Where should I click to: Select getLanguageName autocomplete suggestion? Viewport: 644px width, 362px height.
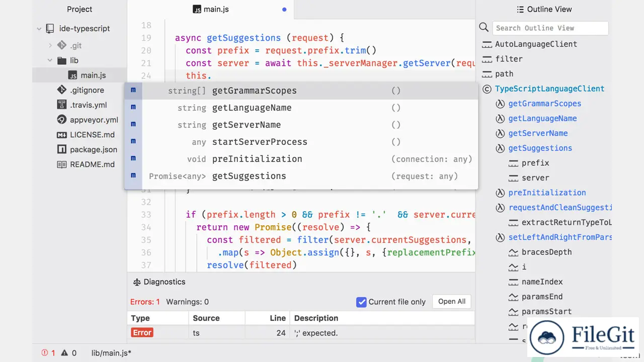coord(301,108)
